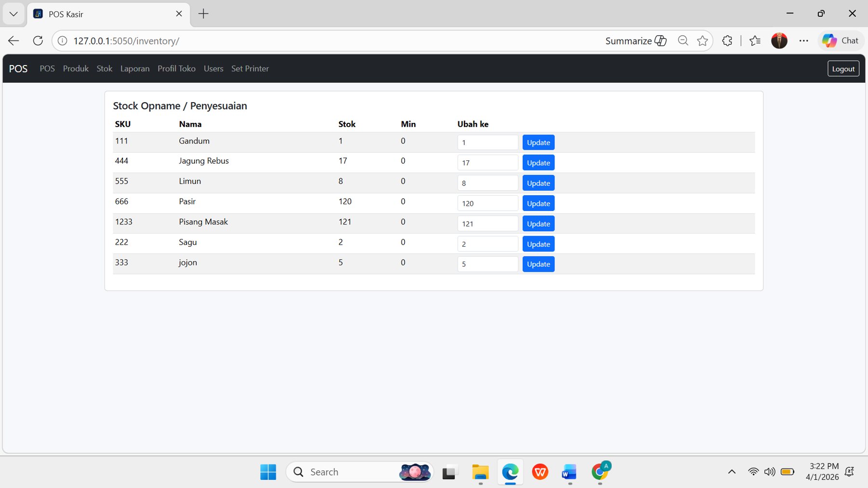View site information in the address bar
Image resolution: width=868 pixels, height=488 pixels.
point(62,40)
